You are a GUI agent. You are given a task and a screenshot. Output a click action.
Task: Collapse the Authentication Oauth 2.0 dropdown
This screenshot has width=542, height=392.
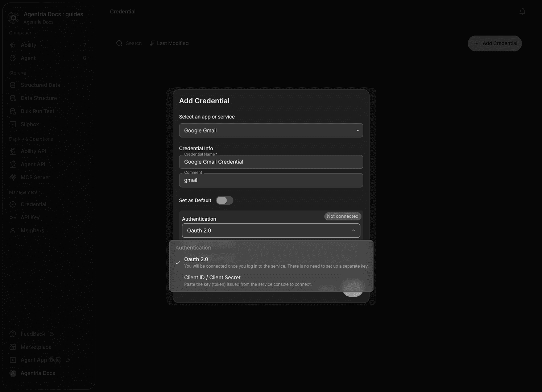pos(271,230)
